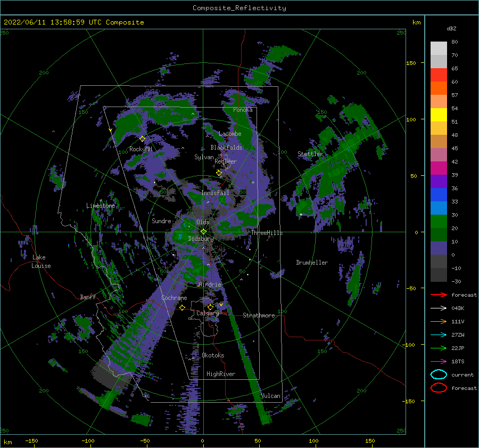Click yellow diamond marker above Calgary label
The width and height of the screenshot is (479, 448).
click(x=210, y=307)
